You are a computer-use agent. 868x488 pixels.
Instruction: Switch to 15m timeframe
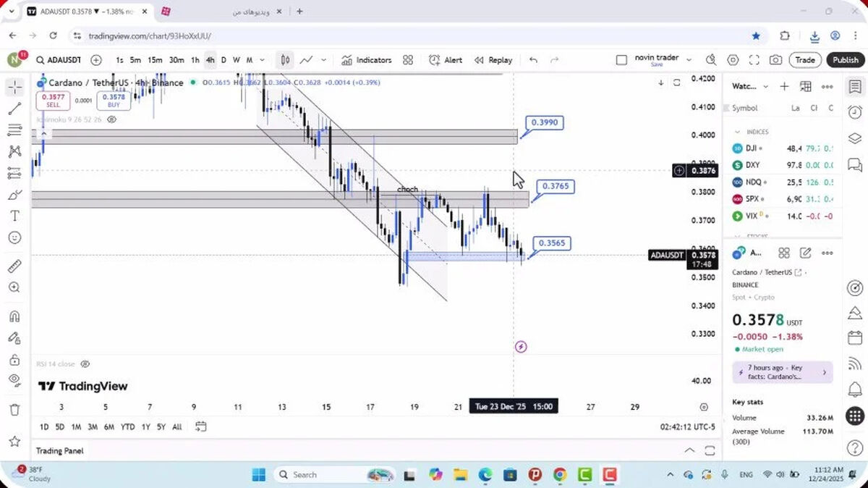(x=155, y=60)
